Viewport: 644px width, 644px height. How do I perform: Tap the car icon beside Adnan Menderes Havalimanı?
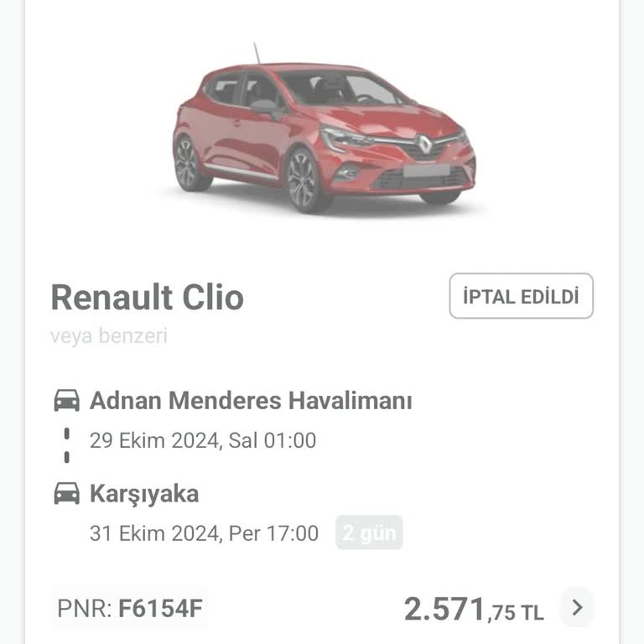[67, 401]
